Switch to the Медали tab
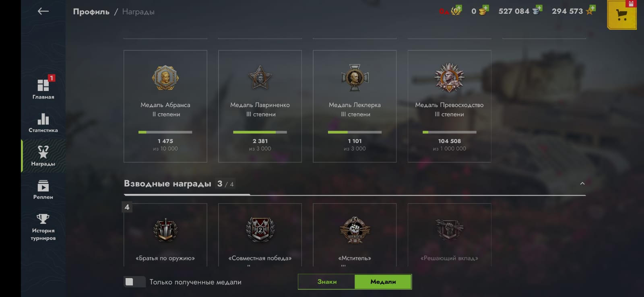The image size is (644, 297). (x=383, y=282)
